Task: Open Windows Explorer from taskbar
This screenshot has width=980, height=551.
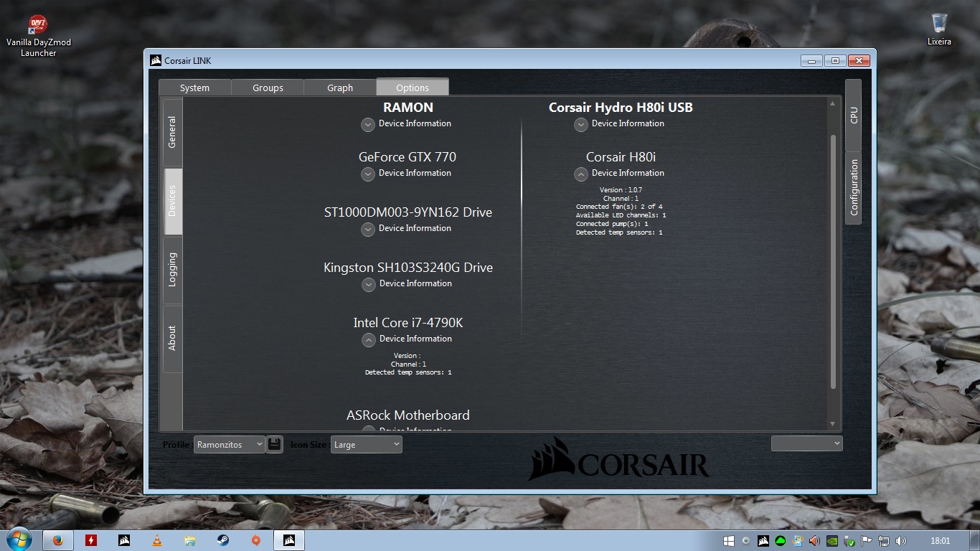Action: pyautogui.click(x=190, y=540)
